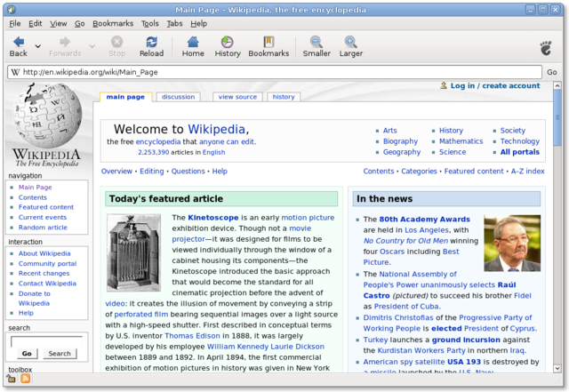The image size is (569, 392).
Task: Open the Tools menu
Action: [x=150, y=24]
